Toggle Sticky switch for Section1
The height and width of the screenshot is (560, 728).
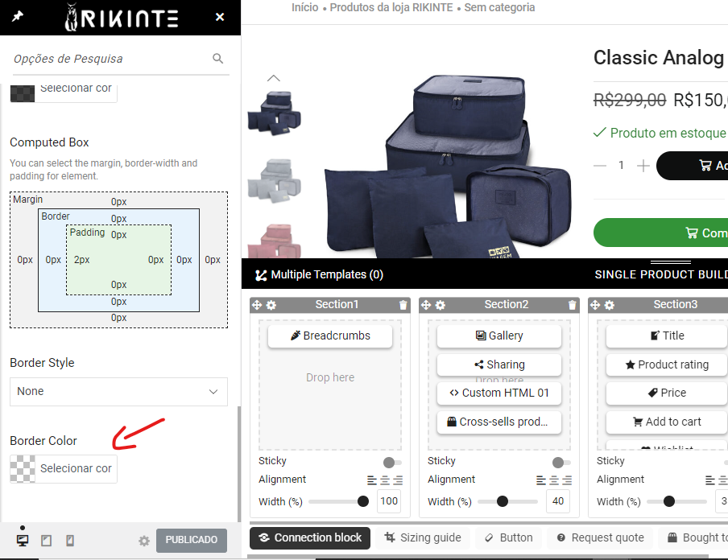coord(392,463)
